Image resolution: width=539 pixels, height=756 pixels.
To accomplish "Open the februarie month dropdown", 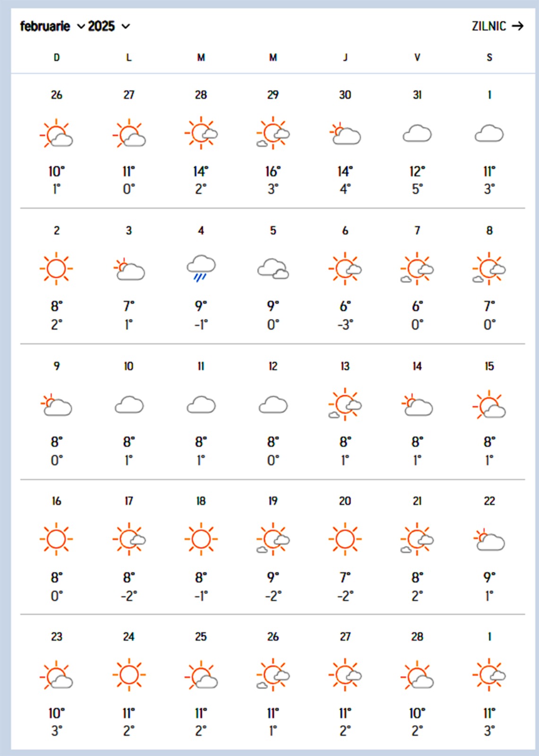I will click(44, 26).
